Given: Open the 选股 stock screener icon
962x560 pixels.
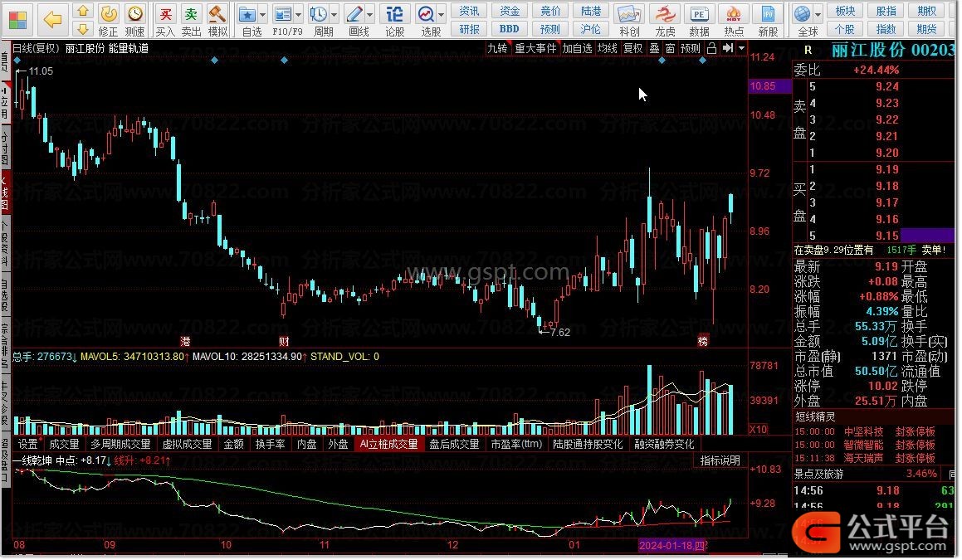Looking at the screenshot, I should [x=426, y=13].
